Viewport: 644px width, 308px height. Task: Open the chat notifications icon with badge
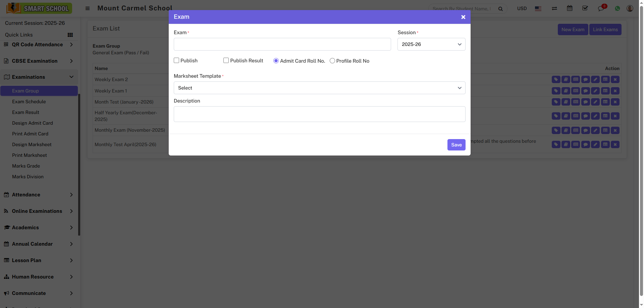[601, 8]
